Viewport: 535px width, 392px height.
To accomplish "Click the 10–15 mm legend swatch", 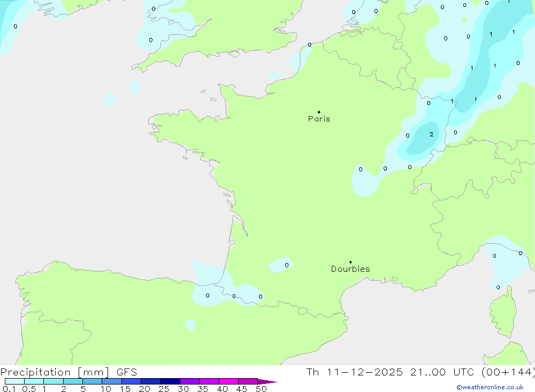I will point(112,381).
